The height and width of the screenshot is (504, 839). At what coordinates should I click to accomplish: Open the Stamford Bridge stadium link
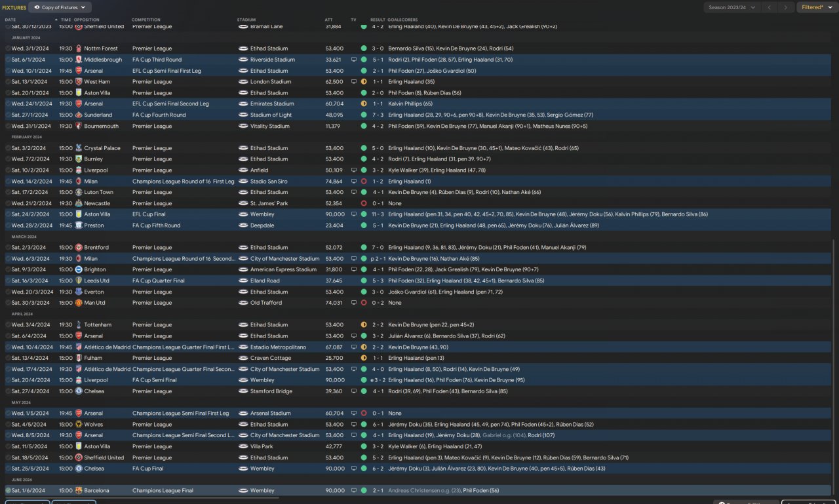(x=272, y=391)
